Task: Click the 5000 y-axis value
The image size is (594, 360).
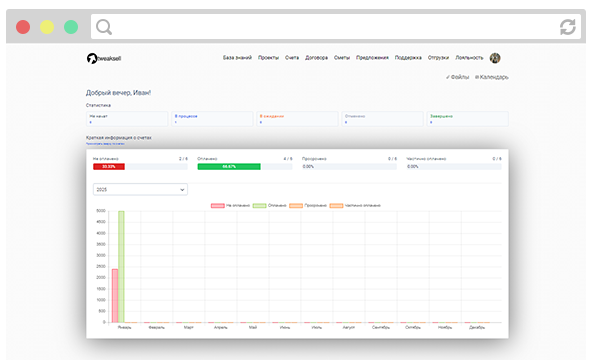Action: (x=101, y=211)
